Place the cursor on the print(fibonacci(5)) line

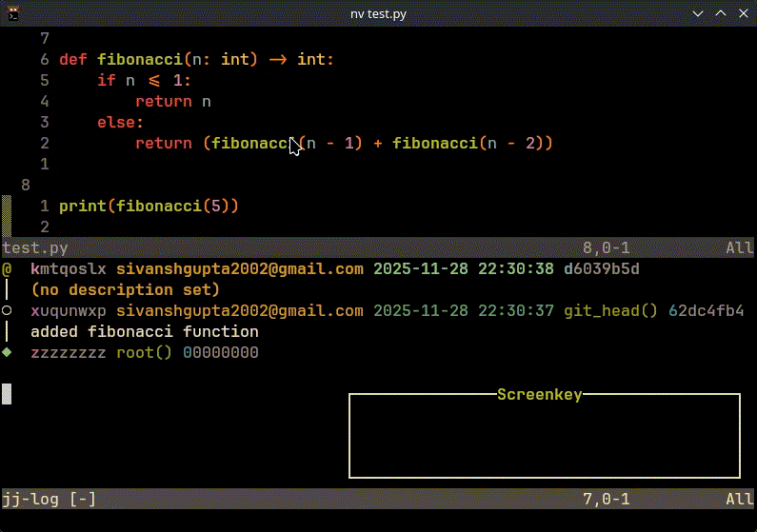tap(149, 206)
